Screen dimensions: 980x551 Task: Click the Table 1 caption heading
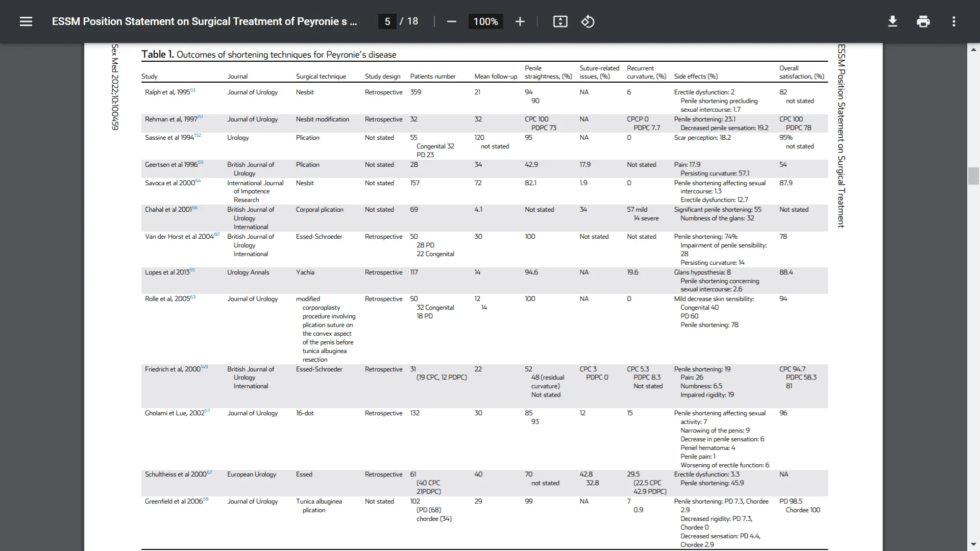(269, 55)
